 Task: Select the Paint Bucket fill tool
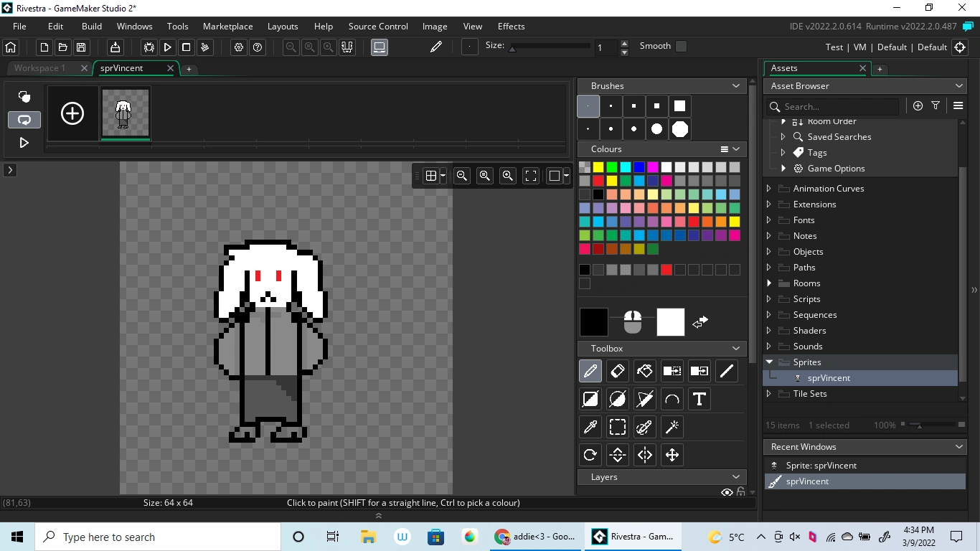pyautogui.click(x=644, y=371)
